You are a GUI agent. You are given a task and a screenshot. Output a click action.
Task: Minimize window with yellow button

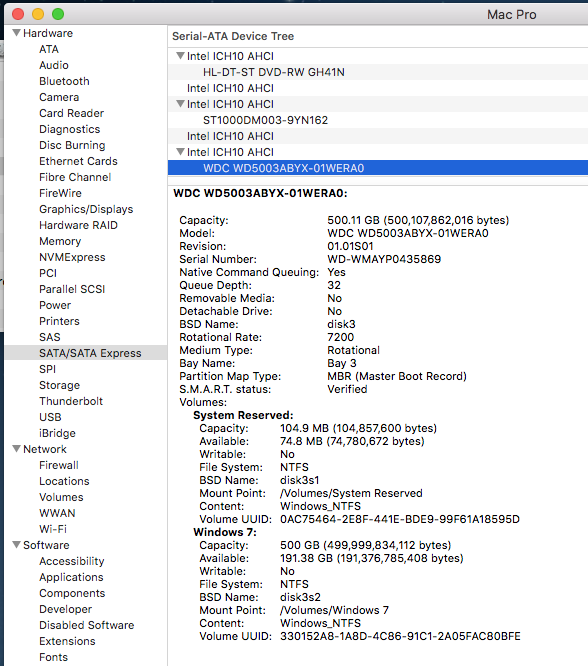[38, 14]
